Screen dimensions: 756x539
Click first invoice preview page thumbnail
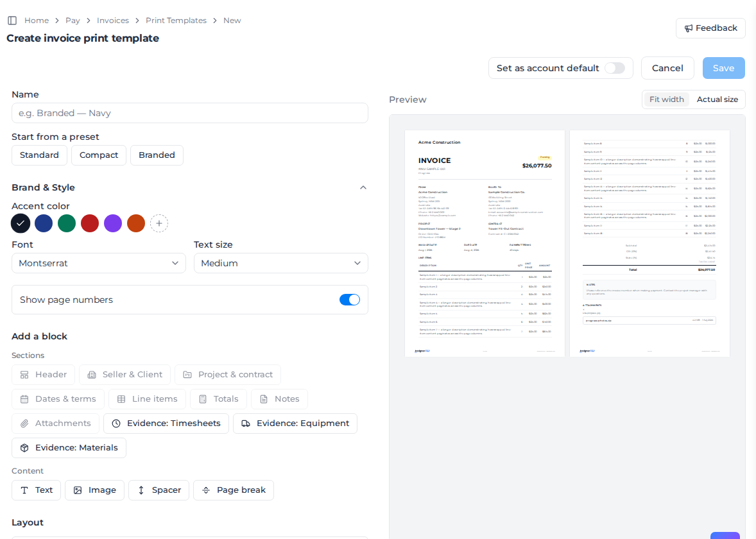(485, 243)
